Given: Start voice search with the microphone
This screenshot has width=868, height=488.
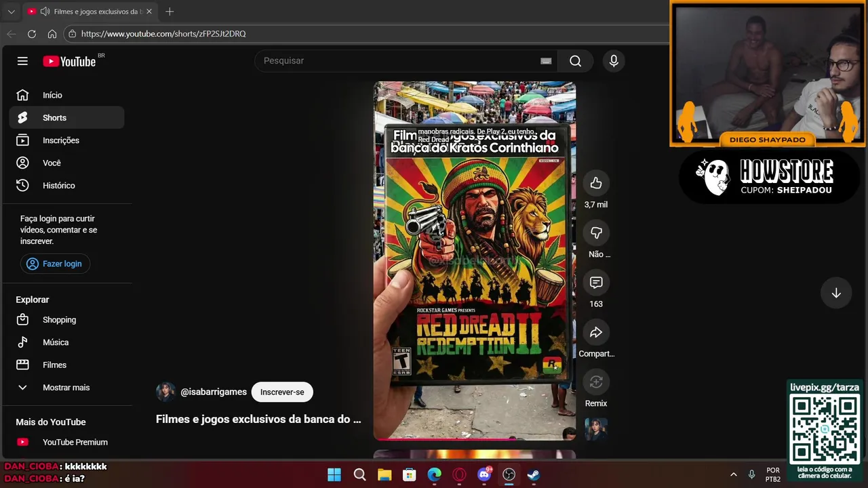Looking at the screenshot, I should tap(614, 61).
